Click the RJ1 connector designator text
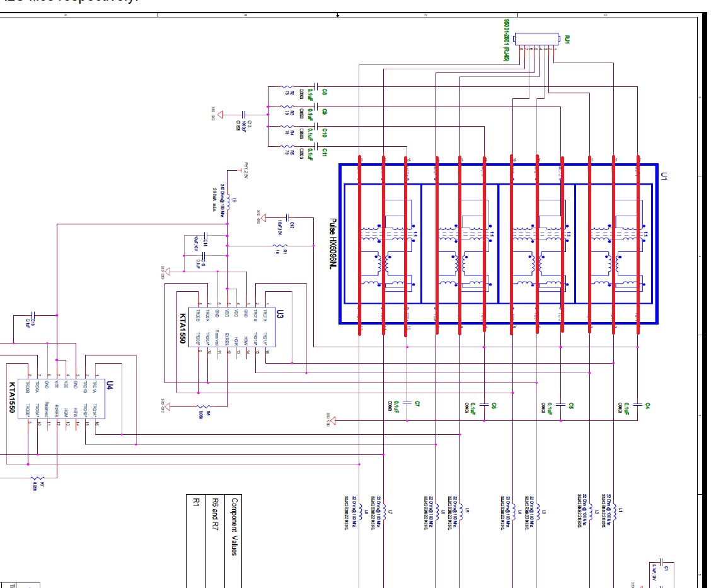716x588 pixels. 567,39
